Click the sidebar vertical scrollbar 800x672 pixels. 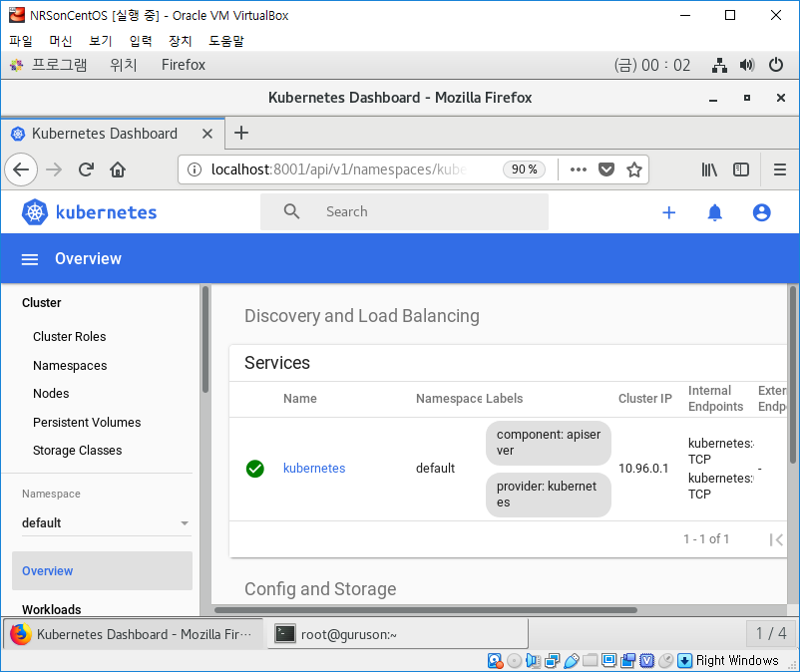[205, 340]
